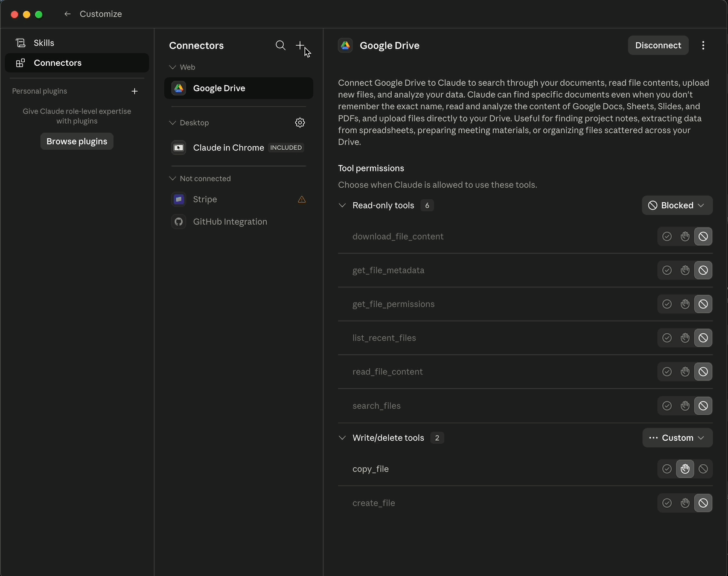Set list_recent_files to always allow
This screenshot has width=728, height=576.
[x=667, y=338]
